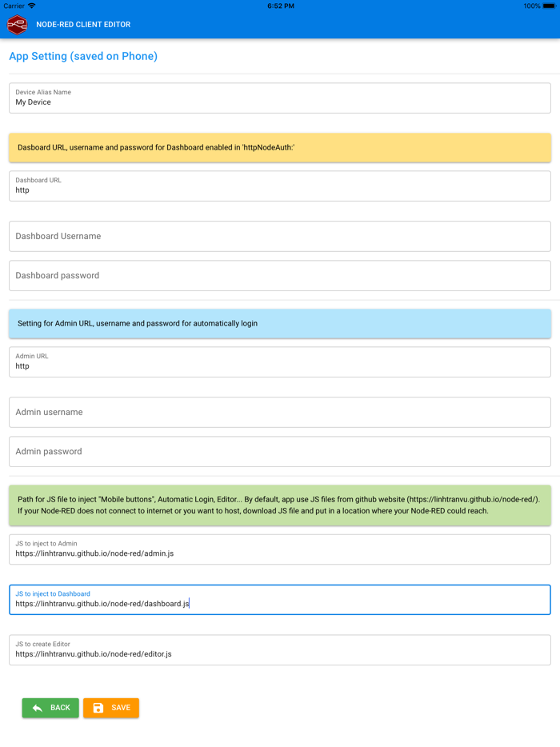The height and width of the screenshot is (747, 560).
Task: Click the WiFi icon in the status bar
Action: [30, 6]
